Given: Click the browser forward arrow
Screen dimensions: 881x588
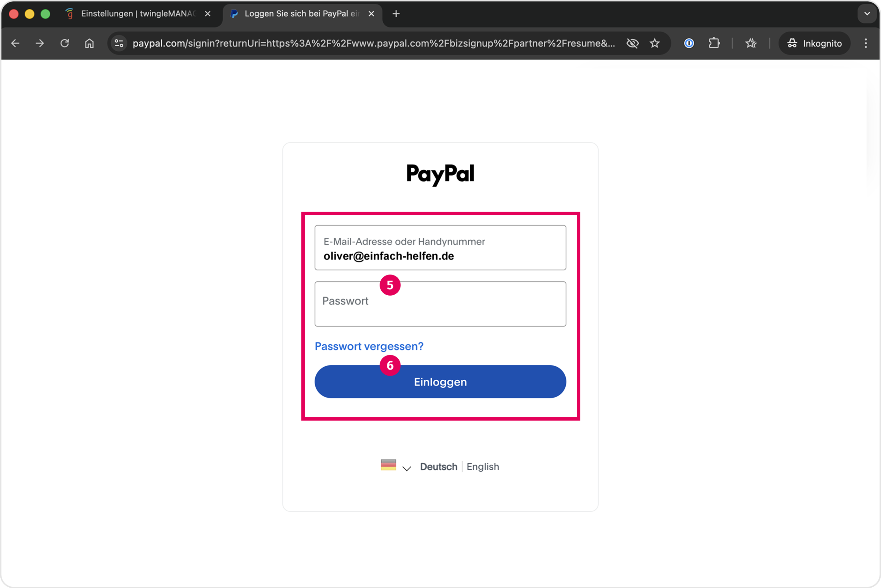Looking at the screenshot, I should click(40, 44).
